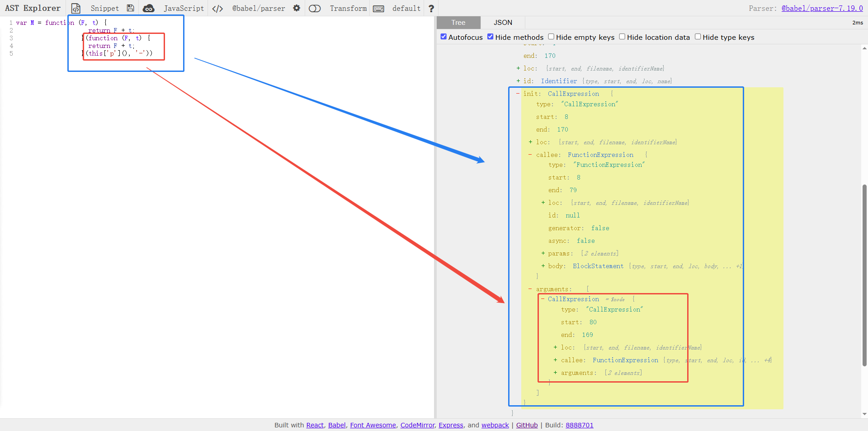Open the @babel/parser menu
The width and height of the screenshot is (868, 431).
[x=259, y=8]
